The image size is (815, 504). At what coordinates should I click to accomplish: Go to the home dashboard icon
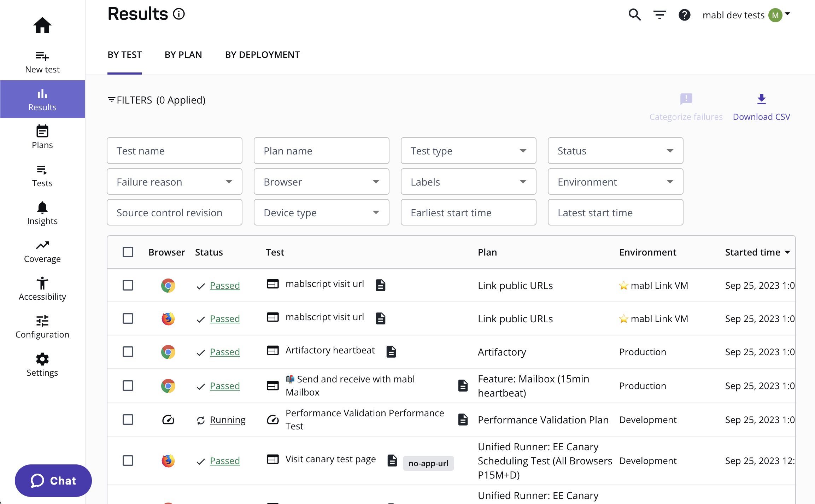coord(42,25)
